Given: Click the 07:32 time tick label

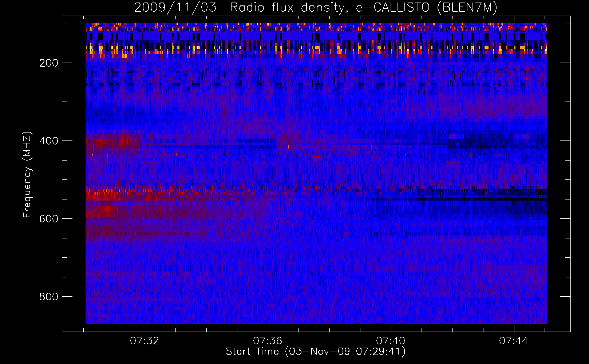Looking at the screenshot, I should (145, 341).
